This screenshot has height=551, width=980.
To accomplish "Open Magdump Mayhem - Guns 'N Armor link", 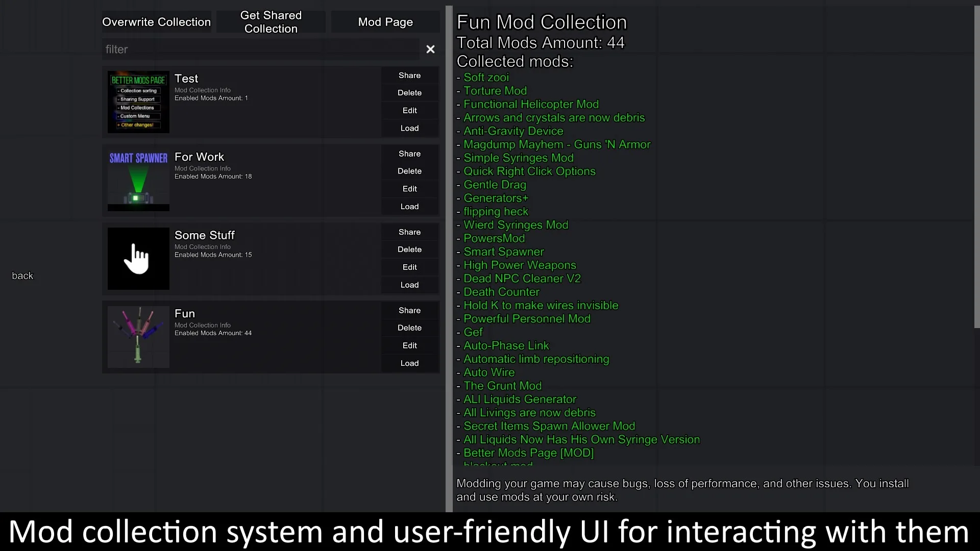I will (557, 144).
